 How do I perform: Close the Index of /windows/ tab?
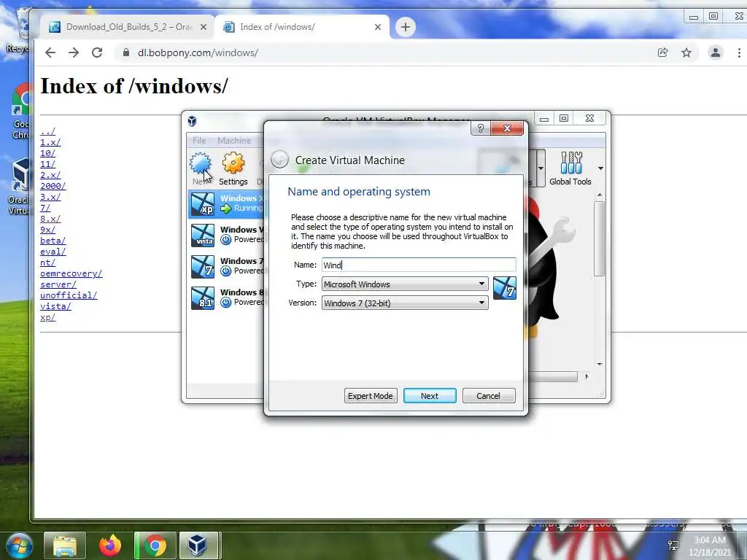(378, 27)
